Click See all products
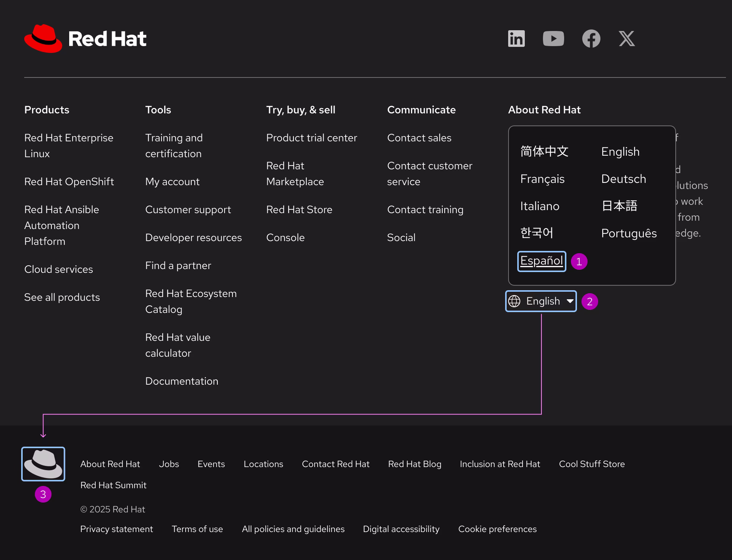 tap(62, 297)
